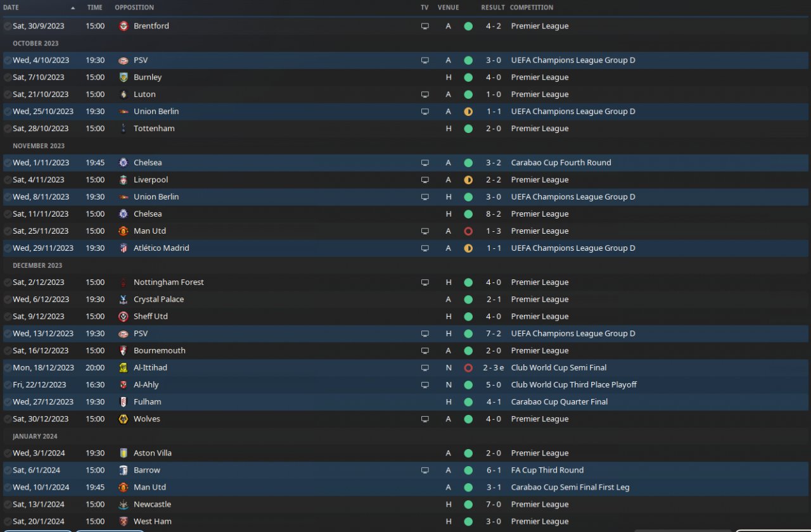
Task: Click the OPPOSITION column header
Action: click(x=134, y=8)
